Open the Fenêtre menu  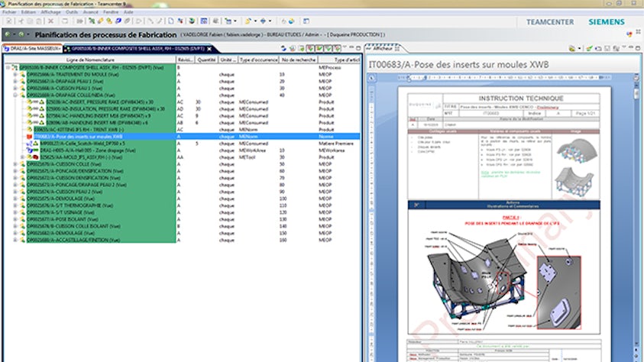coord(111,12)
